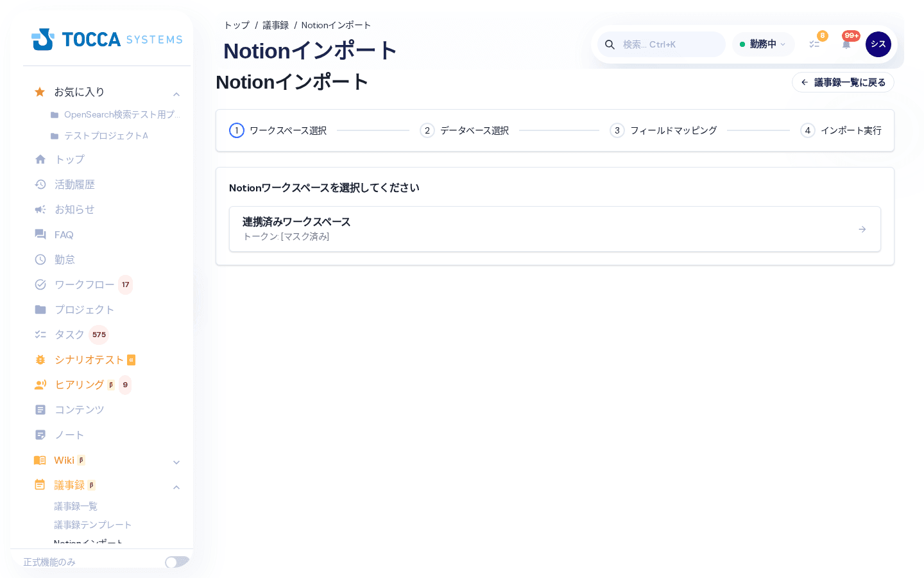
Task: Open 活動履歴 in the sidebar
Action: pos(74,184)
